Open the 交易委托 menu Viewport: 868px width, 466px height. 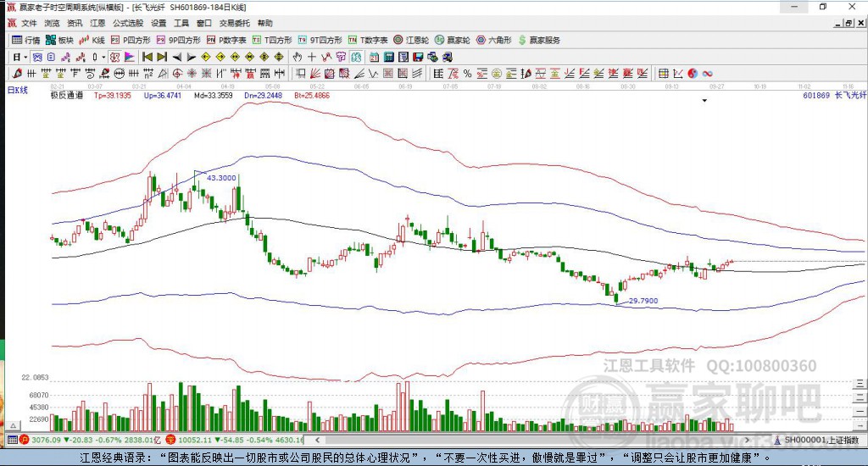[x=235, y=23]
